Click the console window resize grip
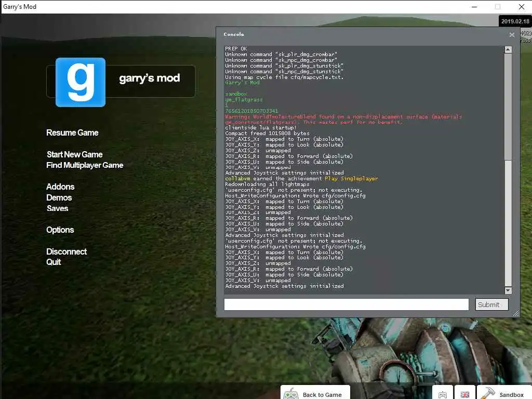 pyautogui.click(x=516, y=313)
